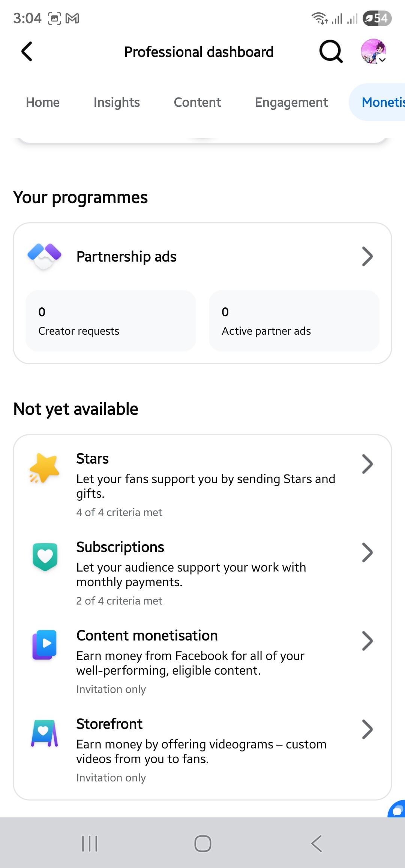Open the Creator requests card
The height and width of the screenshot is (868, 405).
click(x=111, y=321)
